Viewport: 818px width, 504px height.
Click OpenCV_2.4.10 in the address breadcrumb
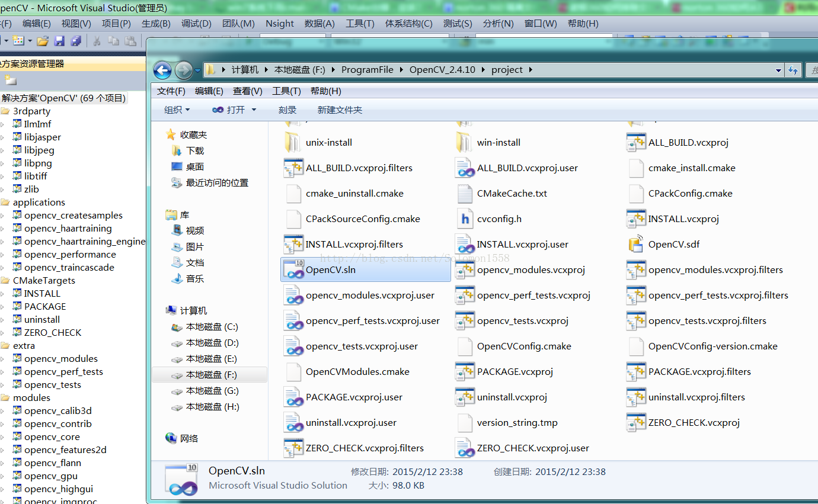point(443,70)
